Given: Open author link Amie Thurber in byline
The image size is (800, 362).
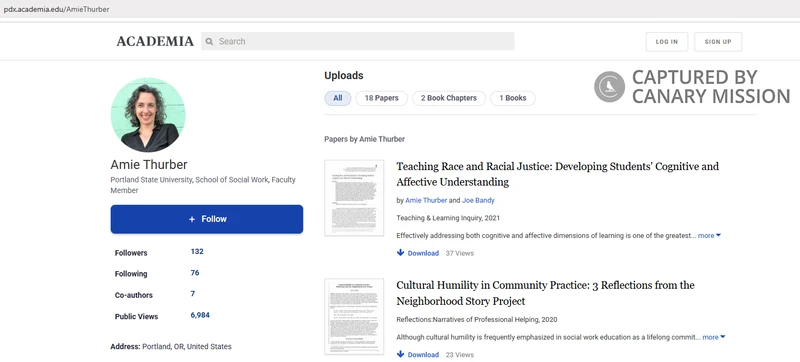Looking at the screenshot, I should point(426,200).
